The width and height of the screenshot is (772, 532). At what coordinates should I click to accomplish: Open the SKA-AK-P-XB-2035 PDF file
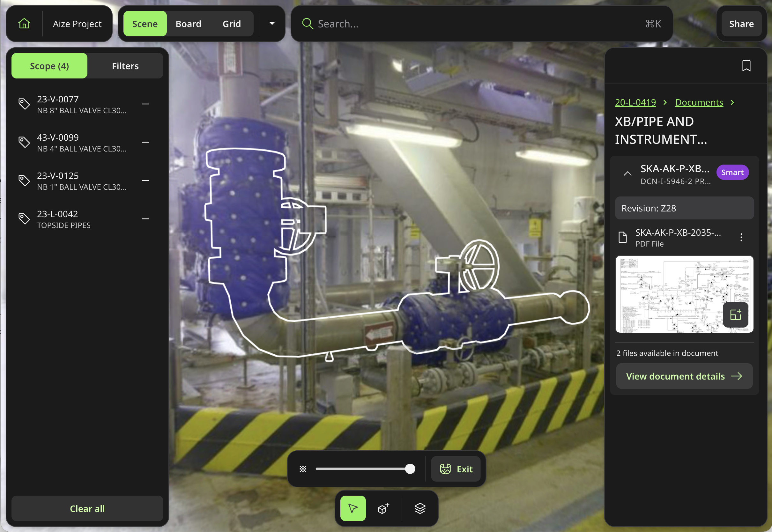click(678, 238)
